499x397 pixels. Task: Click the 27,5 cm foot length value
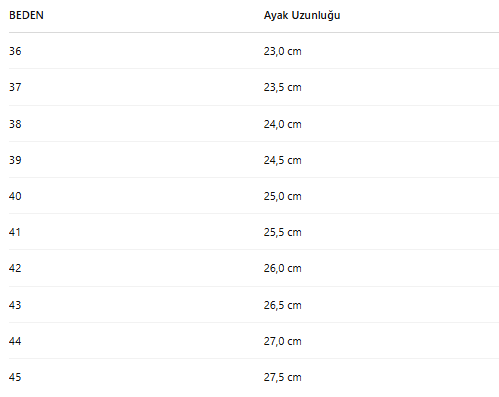283,377
